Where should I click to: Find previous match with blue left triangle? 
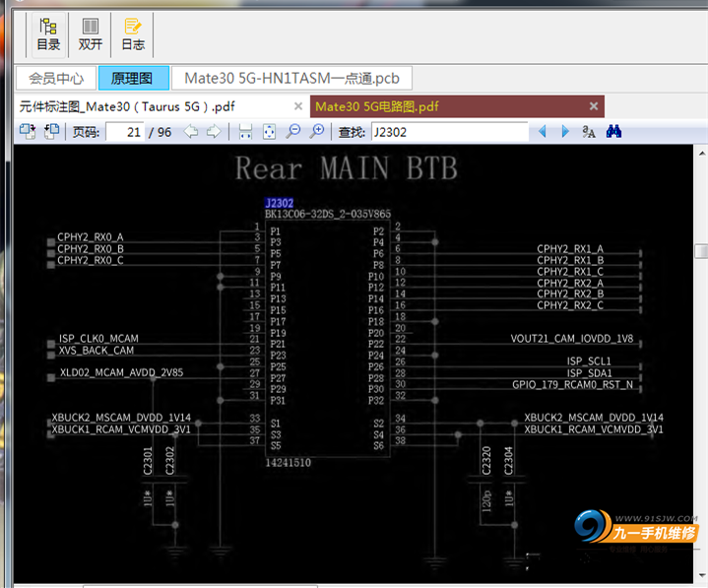pyautogui.click(x=543, y=131)
